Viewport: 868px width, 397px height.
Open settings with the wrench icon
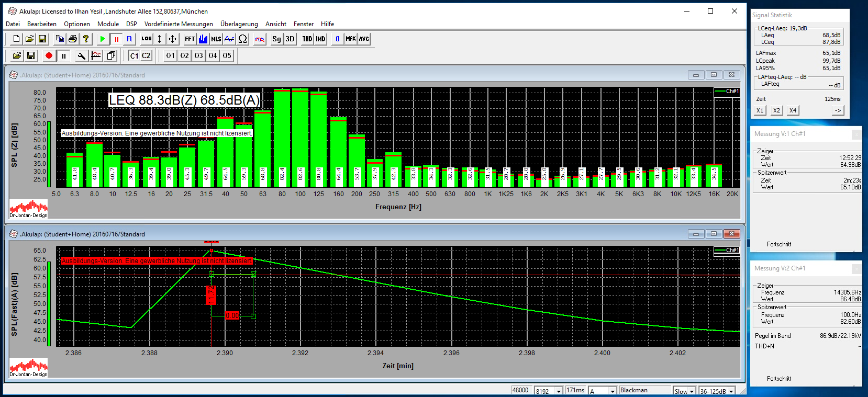[81, 55]
